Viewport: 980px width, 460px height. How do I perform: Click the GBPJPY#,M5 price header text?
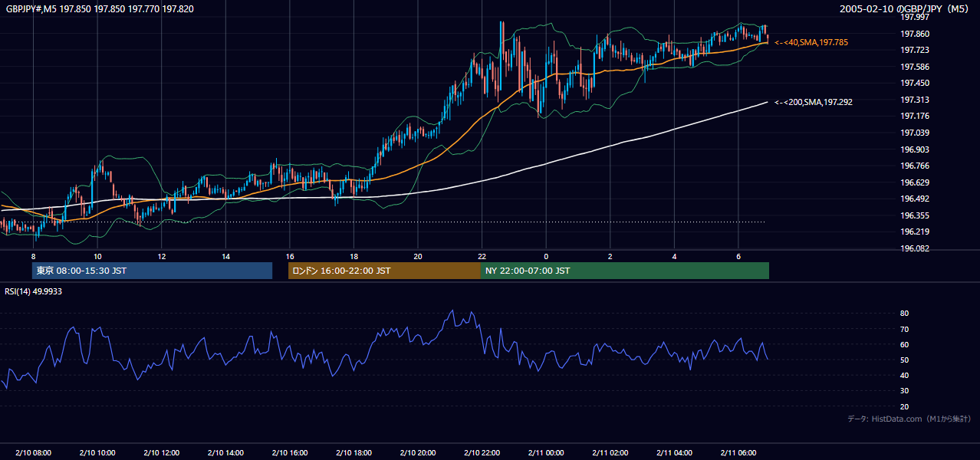100,9
